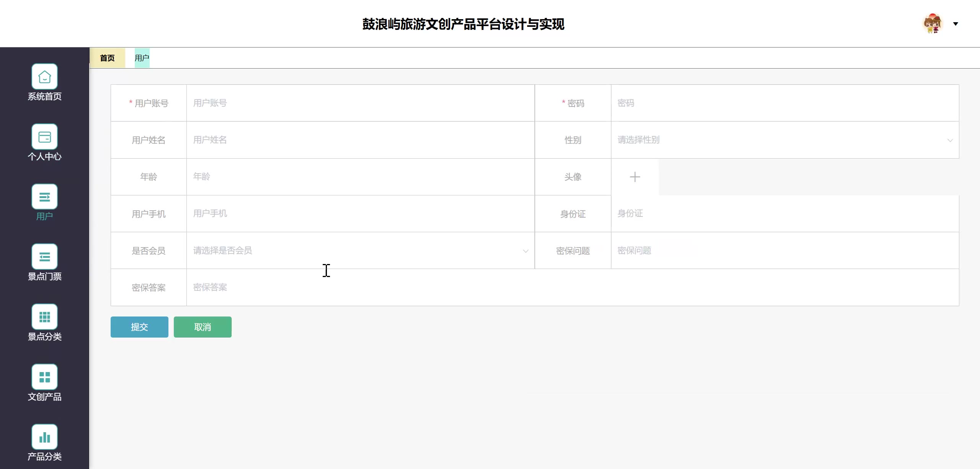Screen dimensions: 980x469
Task: Click the 身份证 text field
Action: point(785,213)
